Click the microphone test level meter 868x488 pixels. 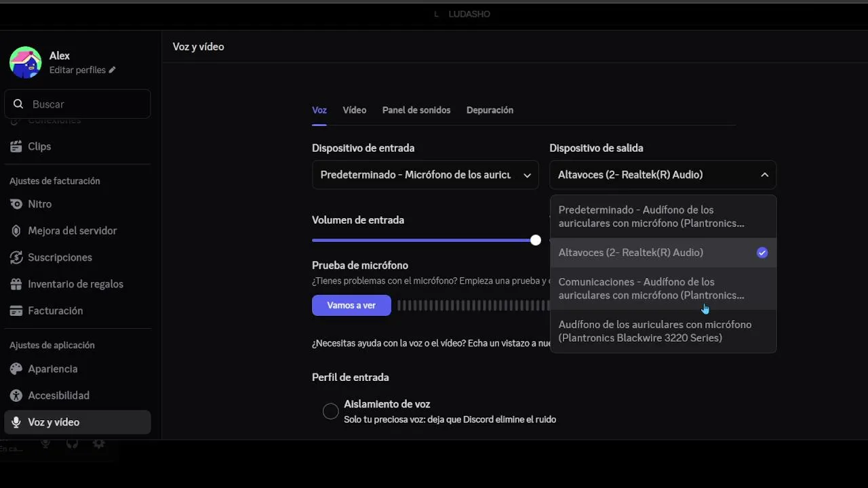473,306
